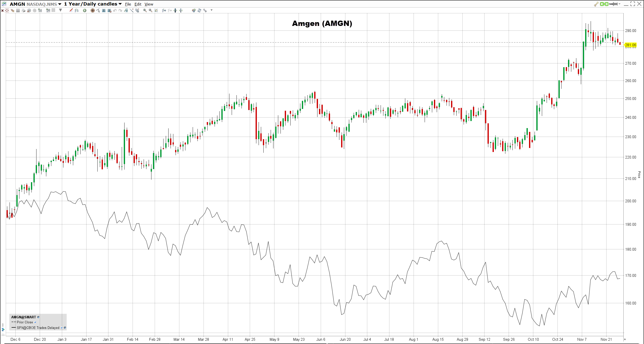Click the maximize window brackets icon

pos(633,4)
